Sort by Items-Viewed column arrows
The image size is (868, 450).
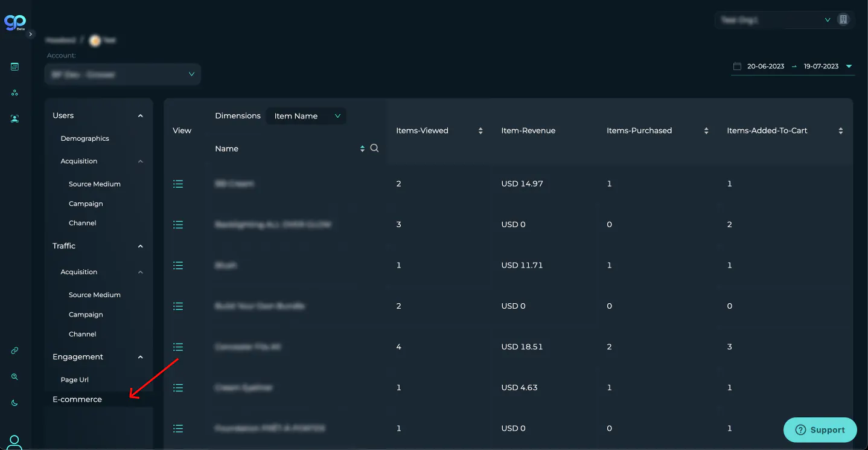(x=480, y=130)
